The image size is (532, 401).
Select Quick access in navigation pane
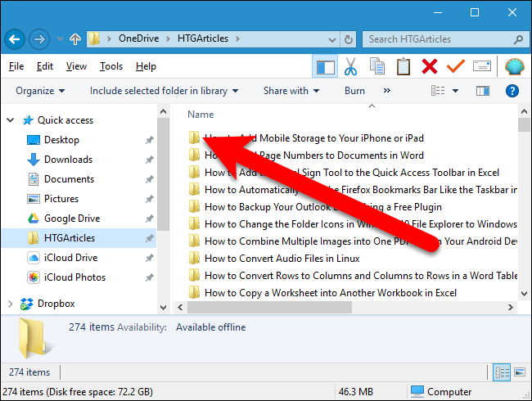point(65,120)
